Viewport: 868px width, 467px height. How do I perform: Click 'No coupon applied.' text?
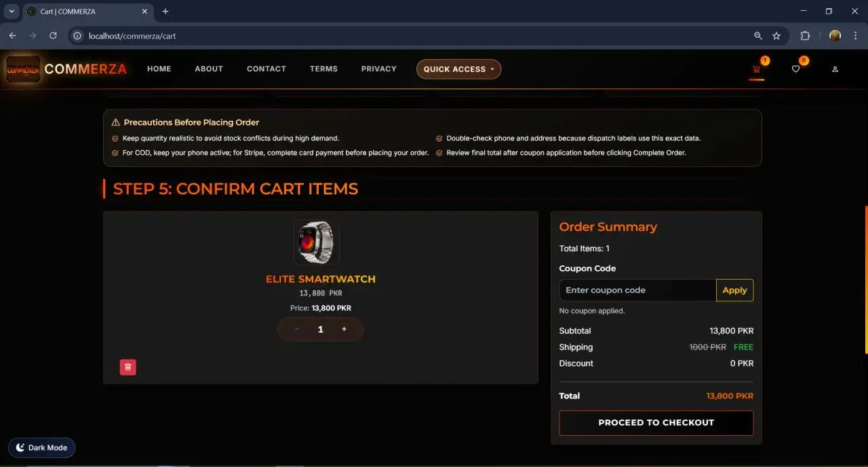tap(592, 311)
